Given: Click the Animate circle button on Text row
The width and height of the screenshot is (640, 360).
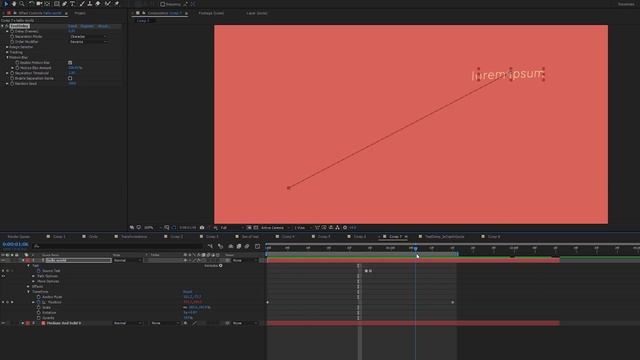Looking at the screenshot, I should pyautogui.click(x=221, y=266).
